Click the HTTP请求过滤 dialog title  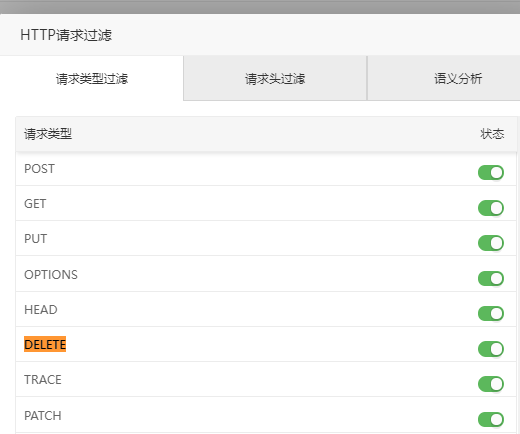click(66, 35)
